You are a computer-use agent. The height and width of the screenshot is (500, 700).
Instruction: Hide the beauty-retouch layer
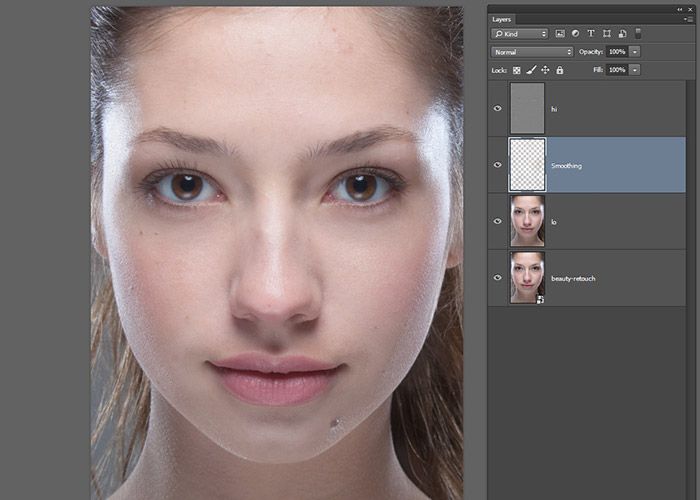pyautogui.click(x=498, y=277)
